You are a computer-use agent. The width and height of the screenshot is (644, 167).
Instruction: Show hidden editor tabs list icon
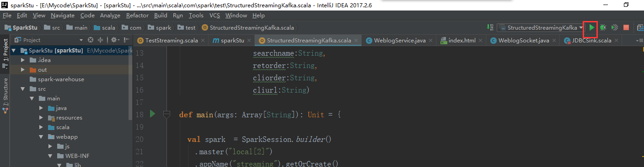click(x=640, y=41)
